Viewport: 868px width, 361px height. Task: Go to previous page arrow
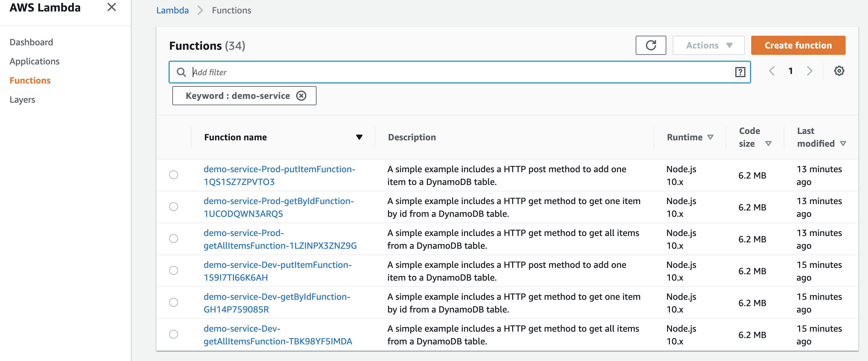tap(772, 71)
